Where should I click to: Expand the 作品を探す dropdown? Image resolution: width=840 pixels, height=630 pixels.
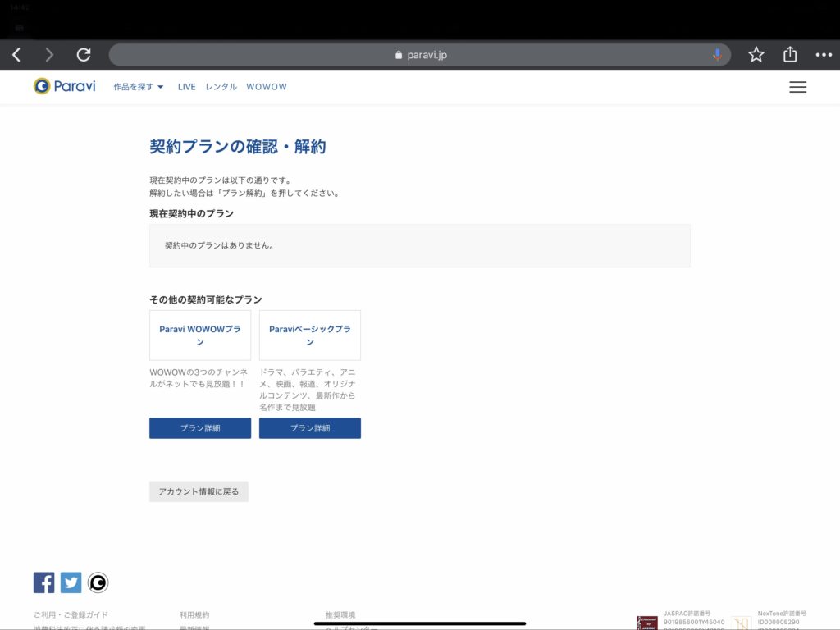138,87
